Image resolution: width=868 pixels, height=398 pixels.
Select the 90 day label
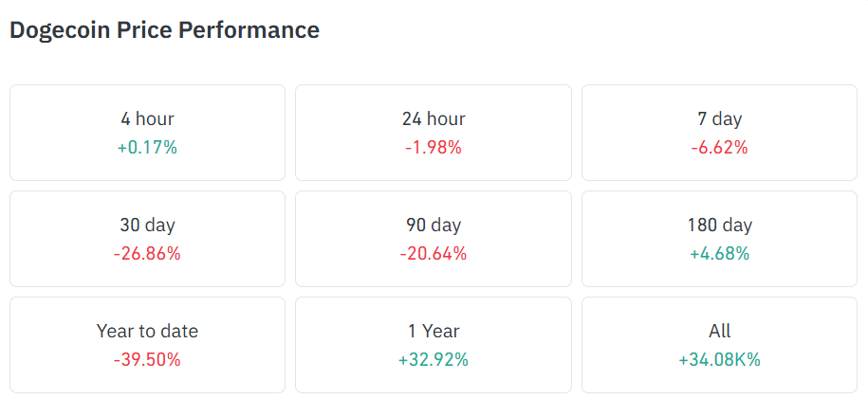434,226
